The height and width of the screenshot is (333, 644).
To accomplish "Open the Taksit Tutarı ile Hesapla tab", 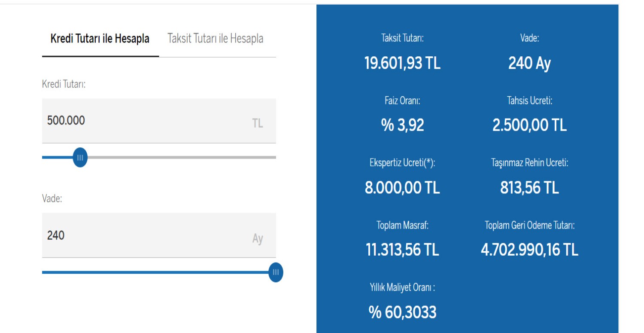I will click(215, 39).
